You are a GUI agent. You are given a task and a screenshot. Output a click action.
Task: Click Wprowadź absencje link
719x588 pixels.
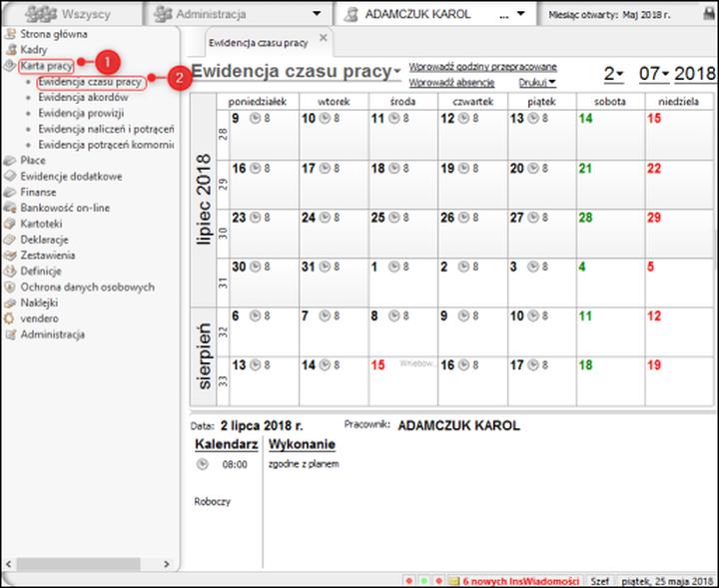pyautogui.click(x=451, y=82)
